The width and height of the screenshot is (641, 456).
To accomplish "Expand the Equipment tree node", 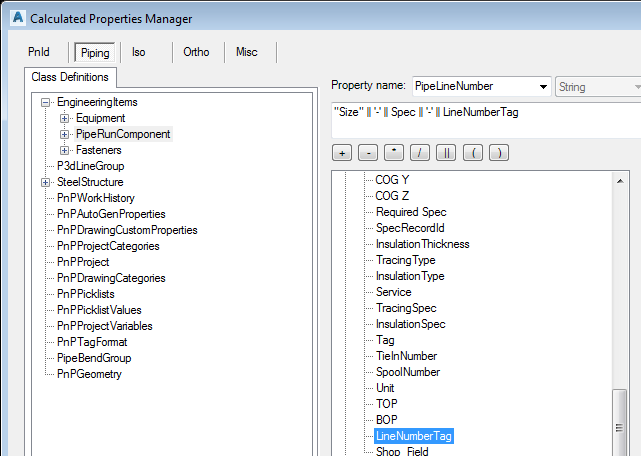I will click(65, 118).
